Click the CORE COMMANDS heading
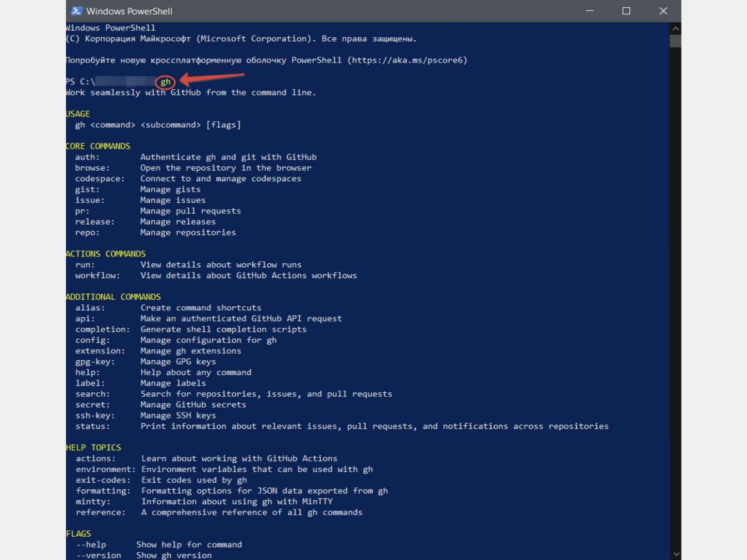 coord(98,146)
